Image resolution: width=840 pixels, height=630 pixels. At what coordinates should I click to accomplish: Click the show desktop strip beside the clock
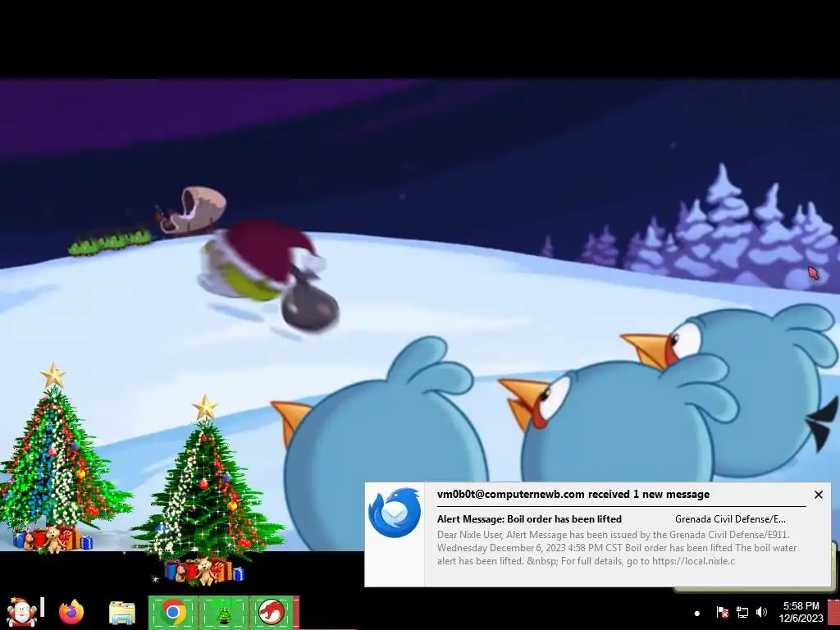point(834,612)
